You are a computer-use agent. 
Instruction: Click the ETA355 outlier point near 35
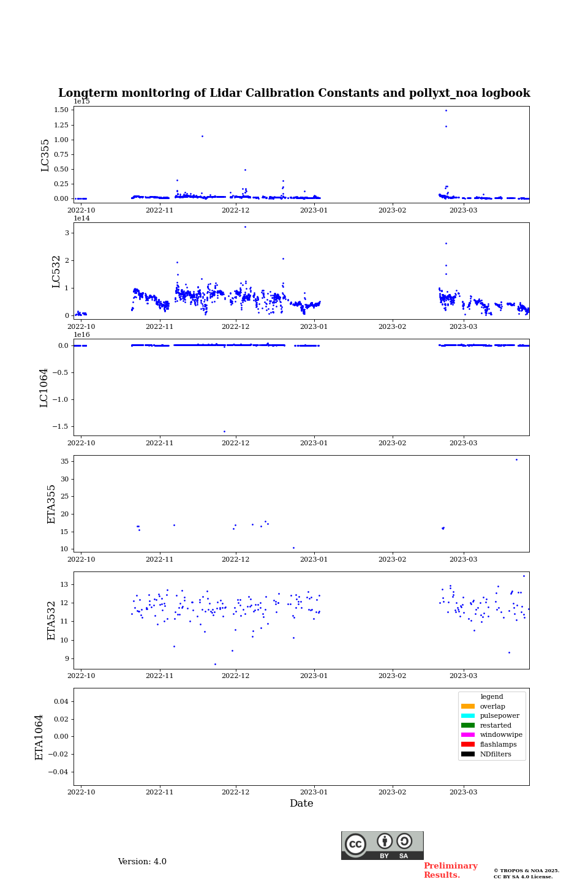pyautogui.click(x=516, y=459)
